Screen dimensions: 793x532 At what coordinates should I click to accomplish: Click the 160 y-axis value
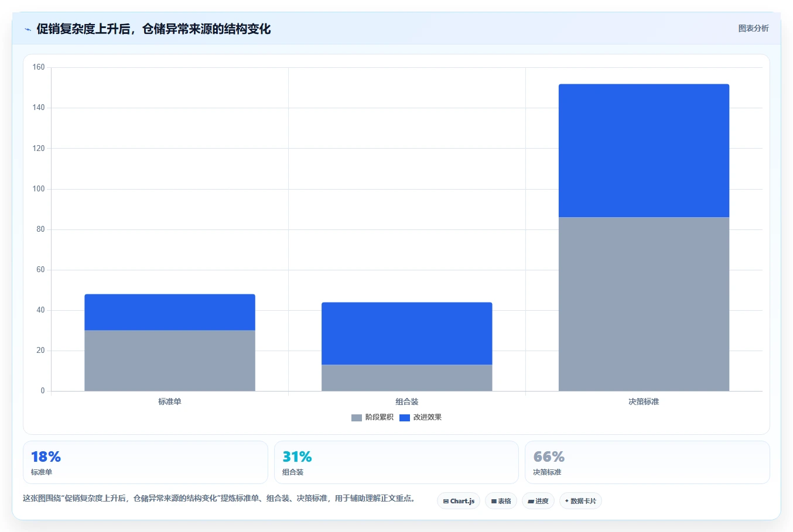(39, 67)
